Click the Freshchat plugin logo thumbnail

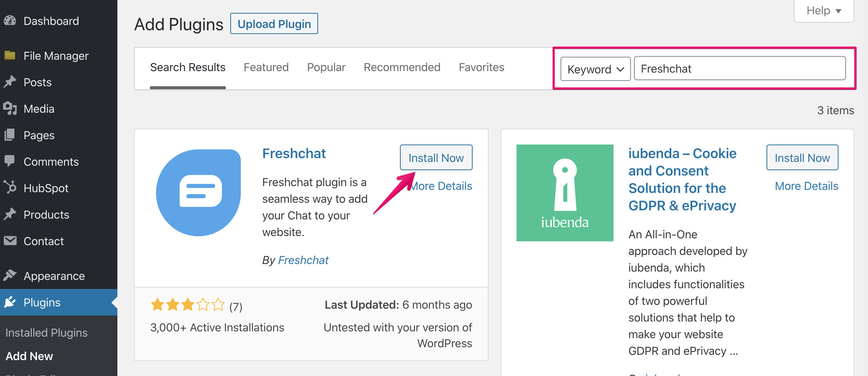click(198, 193)
